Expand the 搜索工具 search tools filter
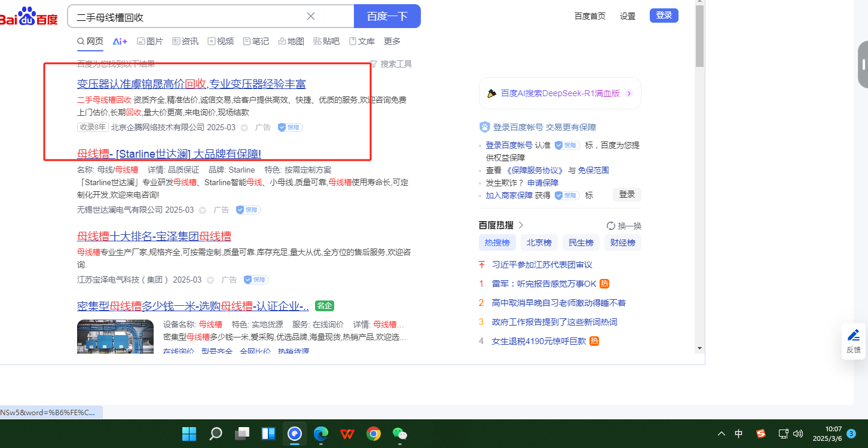 (391, 64)
